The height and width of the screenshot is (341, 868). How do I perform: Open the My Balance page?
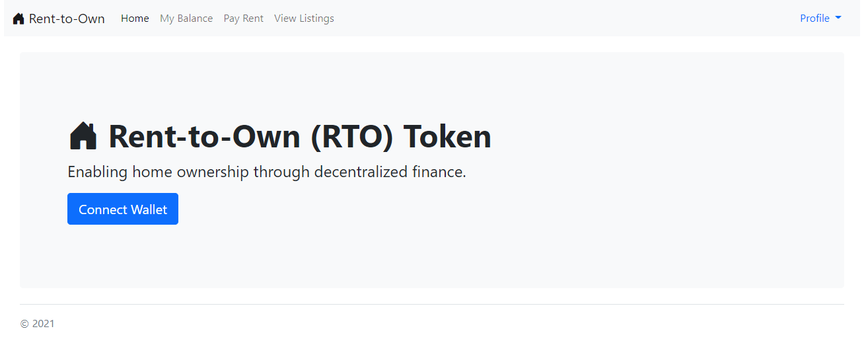[x=186, y=19]
